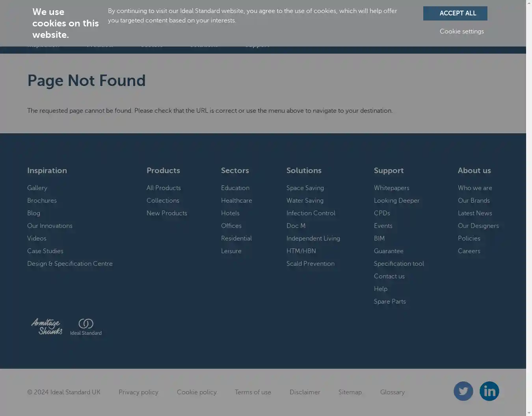Click the Who we are link

[475, 188]
